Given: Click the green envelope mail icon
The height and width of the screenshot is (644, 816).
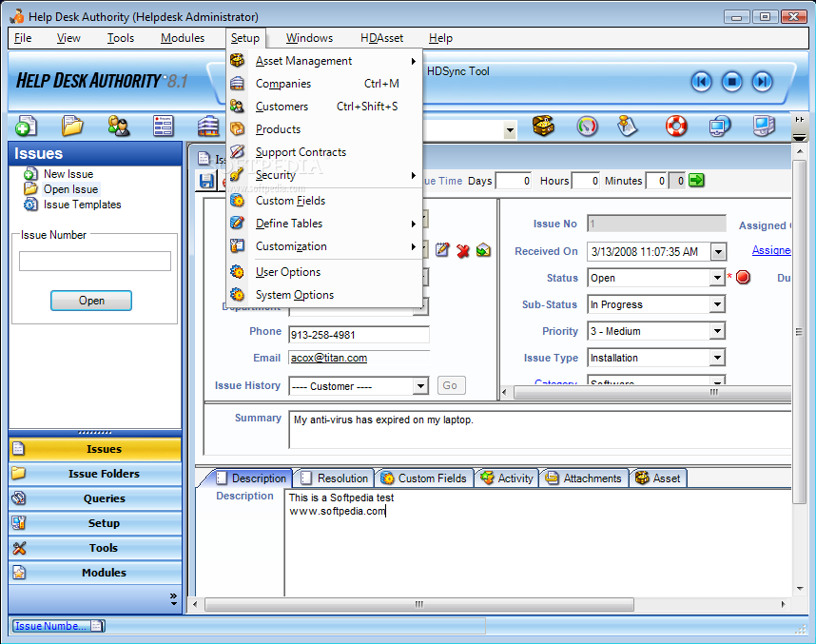Looking at the screenshot, I should click(483, 250).
